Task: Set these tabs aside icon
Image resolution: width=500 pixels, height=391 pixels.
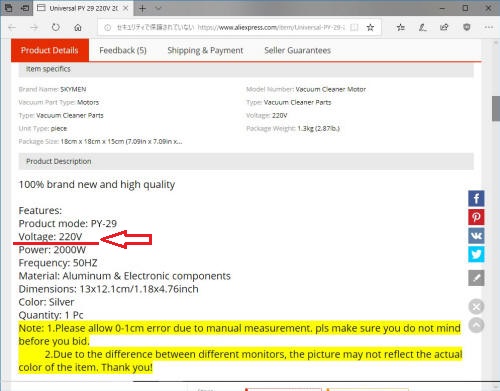Action: click(25, 8)
